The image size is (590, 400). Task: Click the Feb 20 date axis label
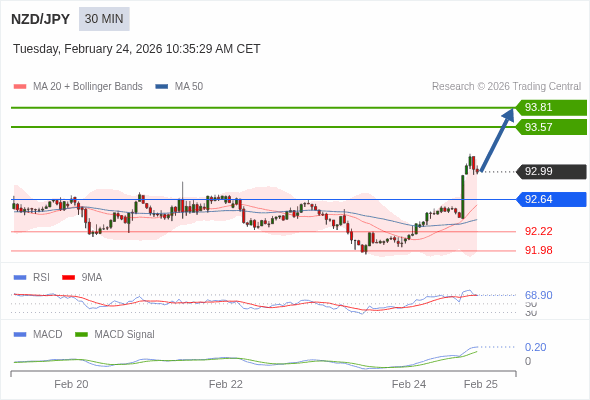71,384
